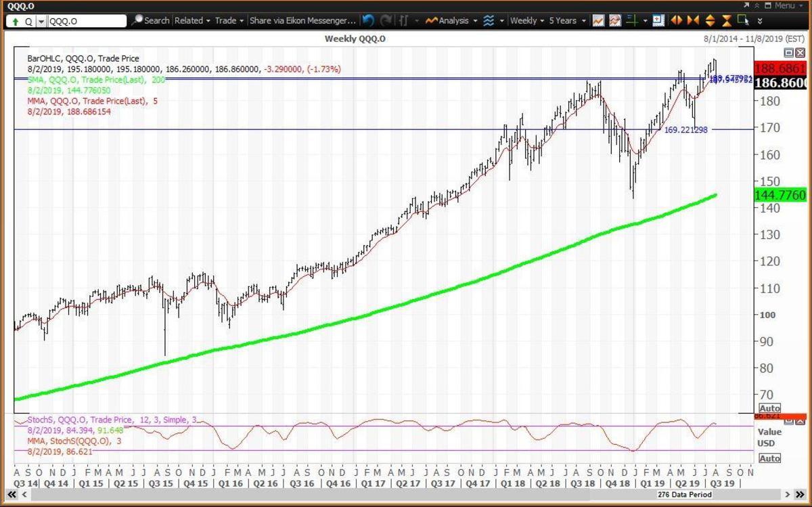The width and height of the screenshot is (812, 507).
Task: Click the green 144.7760 SMA price tag
Action: click(x=782, y=195)
